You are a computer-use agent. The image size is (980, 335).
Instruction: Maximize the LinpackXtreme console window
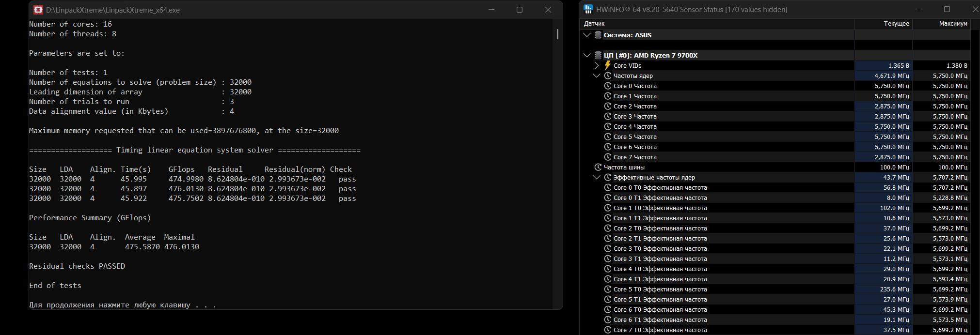[x=520, y=10]
